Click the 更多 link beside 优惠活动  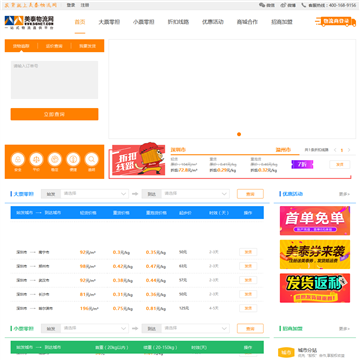pos(345,194)
